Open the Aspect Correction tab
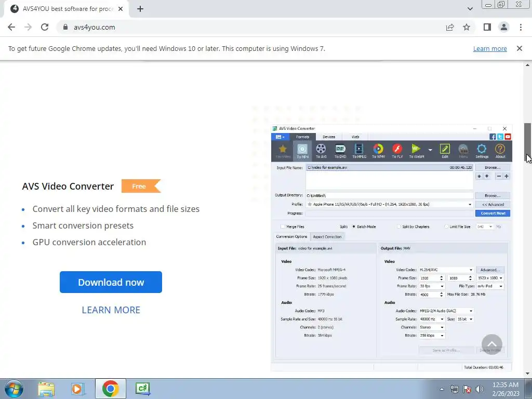This screenshot has height=399, width=532. pos(327,237)
